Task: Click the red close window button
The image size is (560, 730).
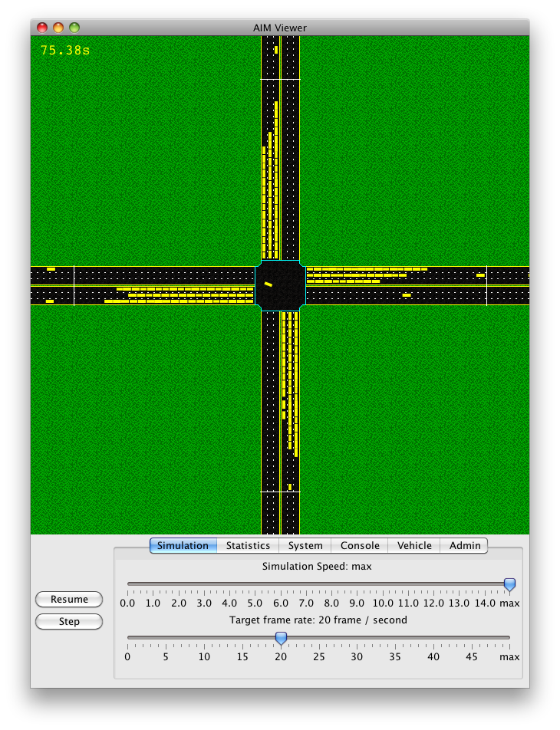Action: [x=42, y=28]
